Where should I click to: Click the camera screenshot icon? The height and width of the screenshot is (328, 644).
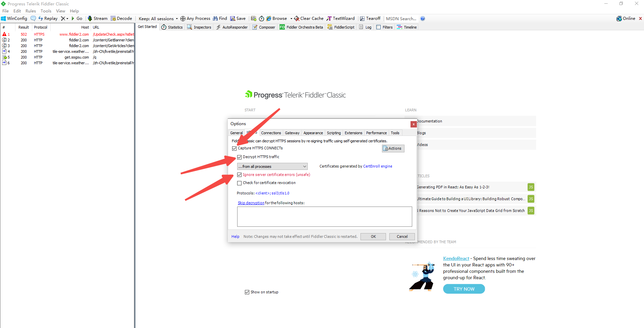254,19
